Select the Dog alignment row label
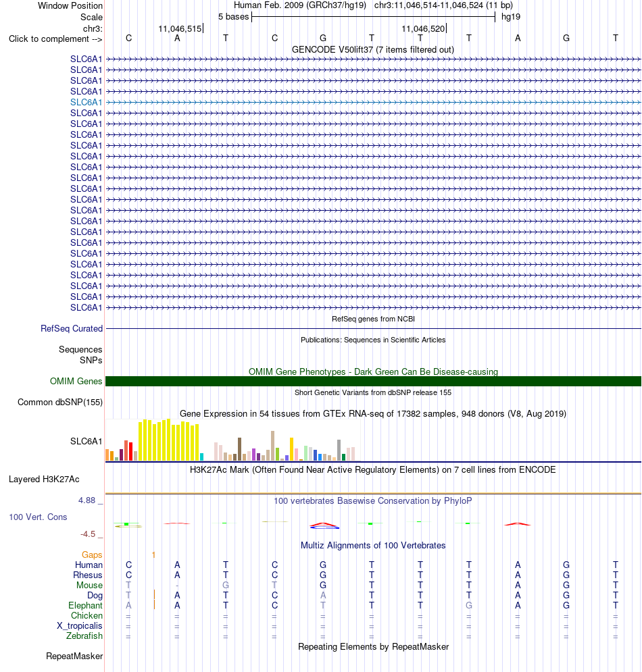Viewport: 642px width, 672px height. 95,596
